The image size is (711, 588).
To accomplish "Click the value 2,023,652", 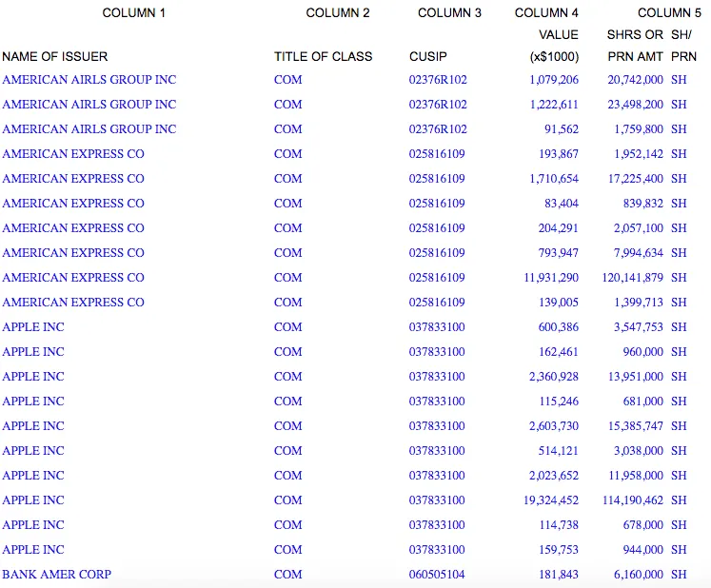I will [554, 476].
